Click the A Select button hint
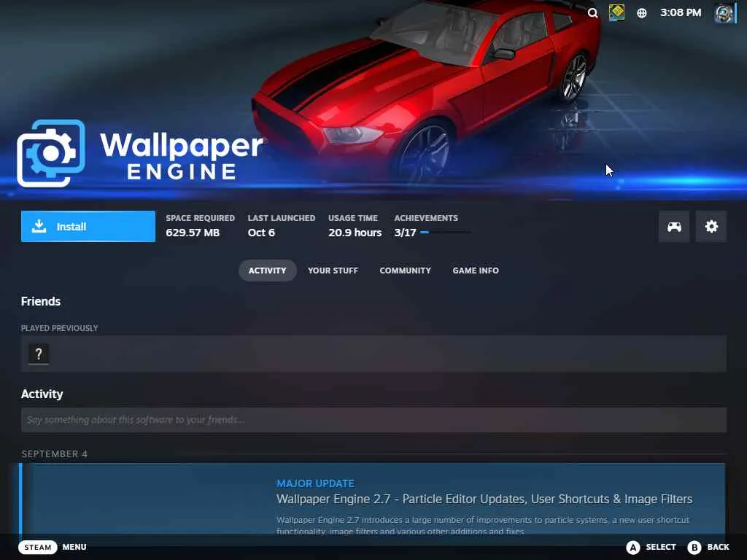747x560 pixels. [651, 547]
